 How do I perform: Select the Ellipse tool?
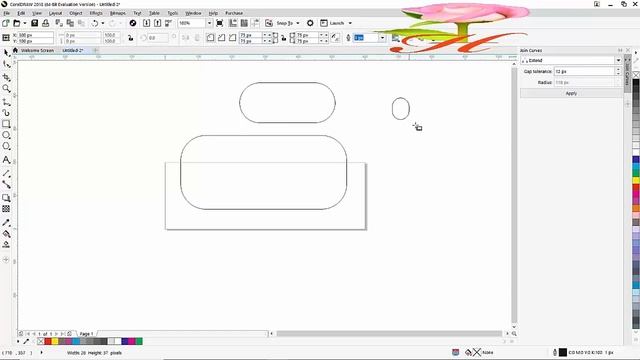click(x=6, y=135)
